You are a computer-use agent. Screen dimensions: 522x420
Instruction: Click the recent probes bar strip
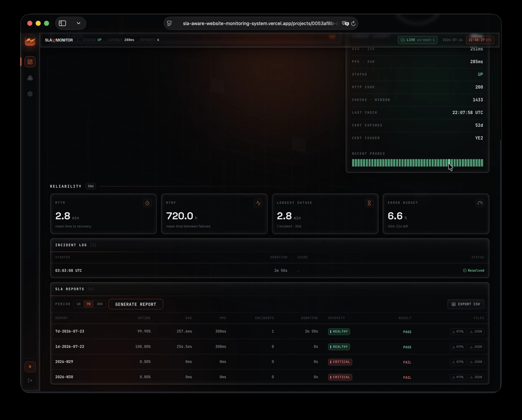[x=417, y=163]
